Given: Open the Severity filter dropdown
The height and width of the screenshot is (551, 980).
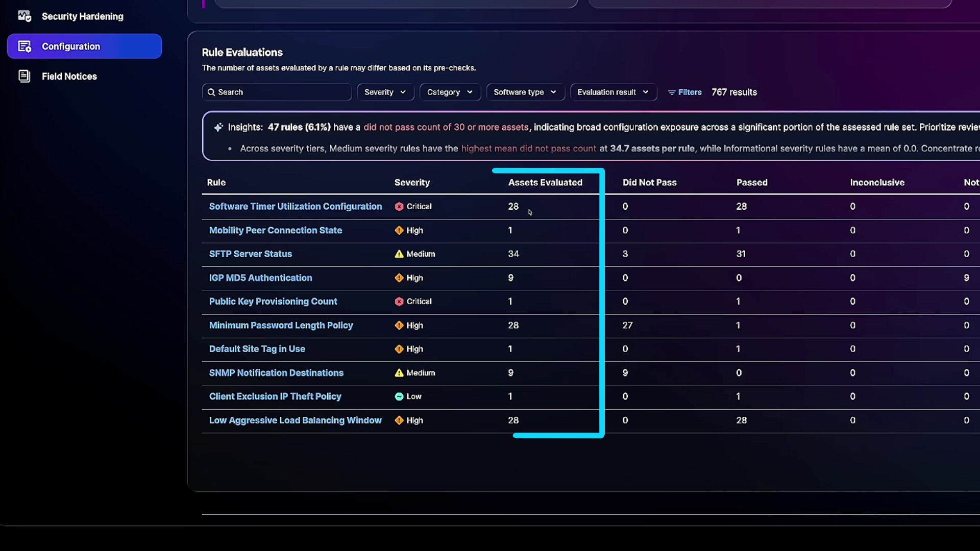Looking at the screenshot, I should 385,92.
